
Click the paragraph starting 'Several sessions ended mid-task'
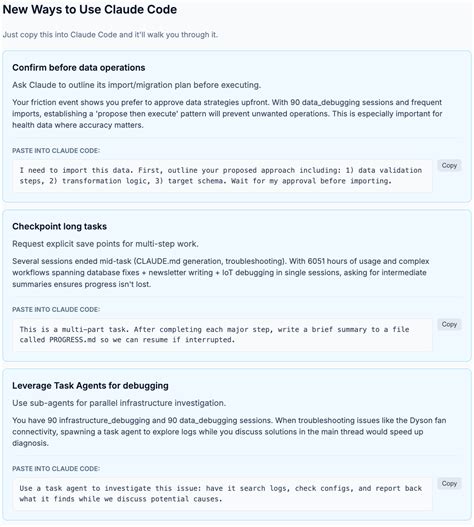click(221, 273)
